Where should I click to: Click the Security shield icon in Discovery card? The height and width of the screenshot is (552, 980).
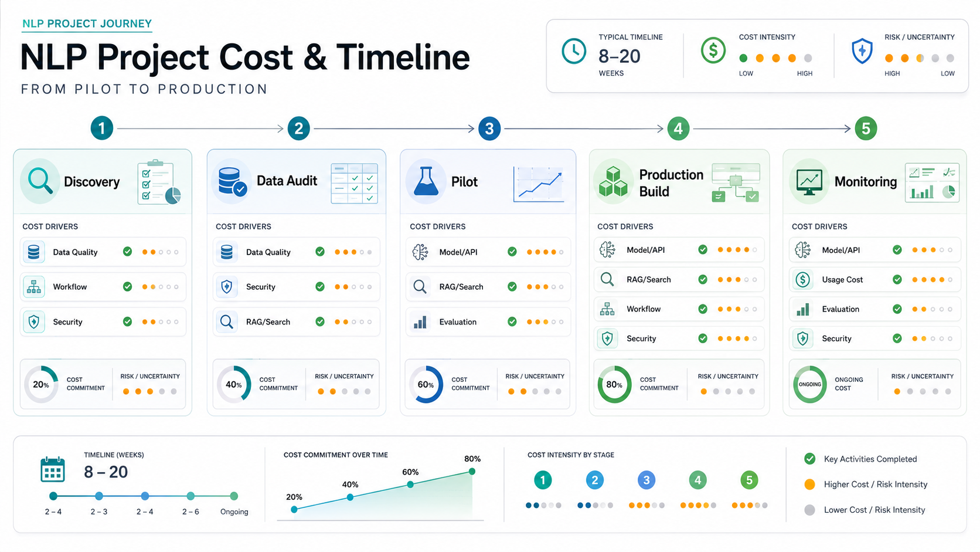(x=34, y=322)
